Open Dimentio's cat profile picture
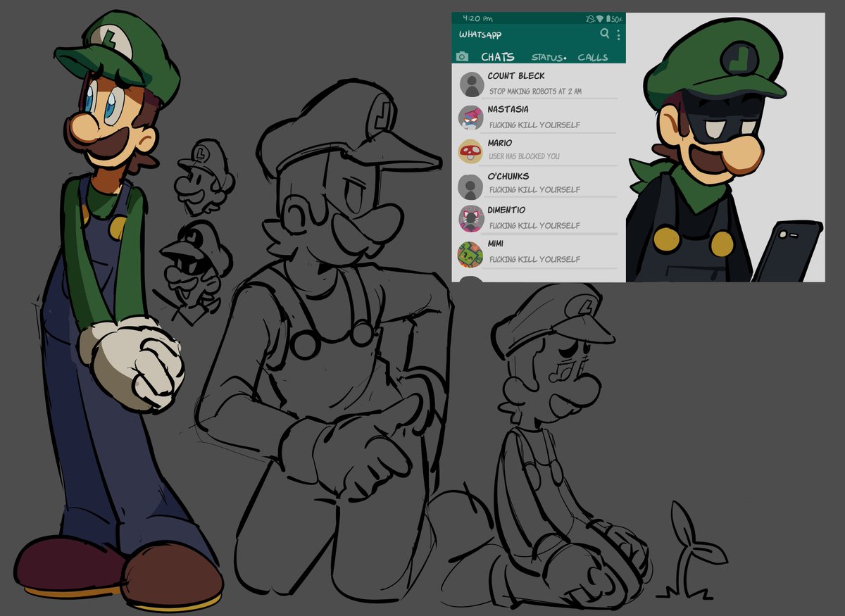The width and height of the screenshot is (845, 616). (470, 219)
